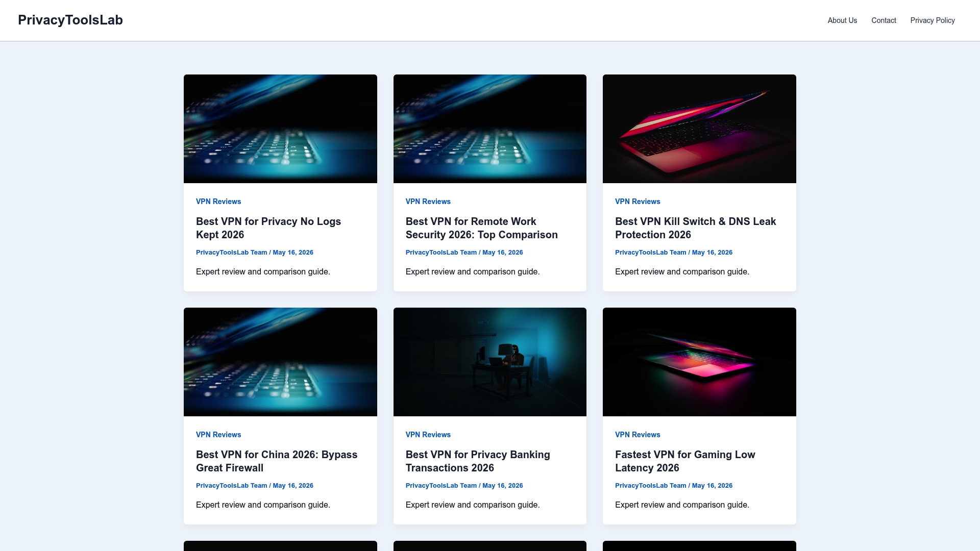Screen dimensions: 980x551
Task: Select VPN Reviews category on Remote Work card
Action: coord(428,202)
